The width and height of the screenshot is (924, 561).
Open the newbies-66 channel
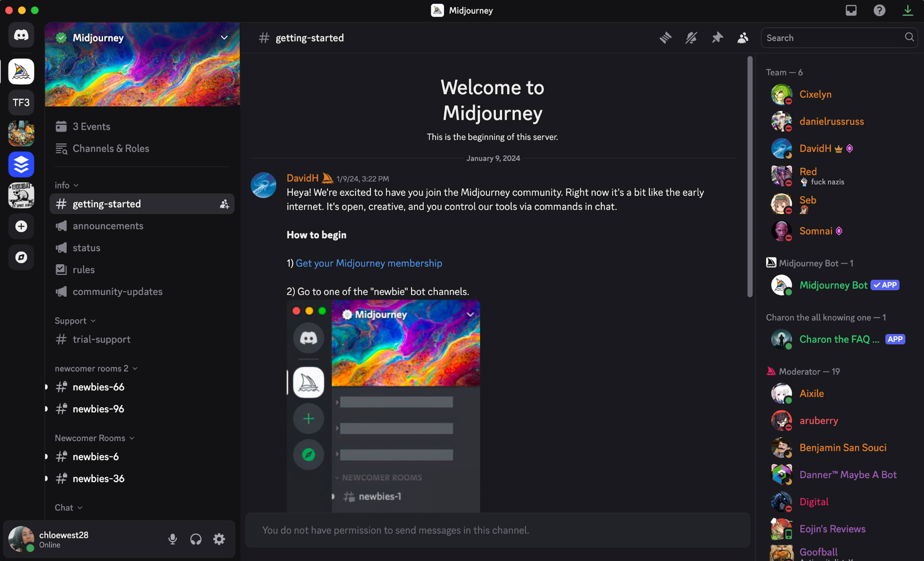pyautogui.click(x=142, y=387)
